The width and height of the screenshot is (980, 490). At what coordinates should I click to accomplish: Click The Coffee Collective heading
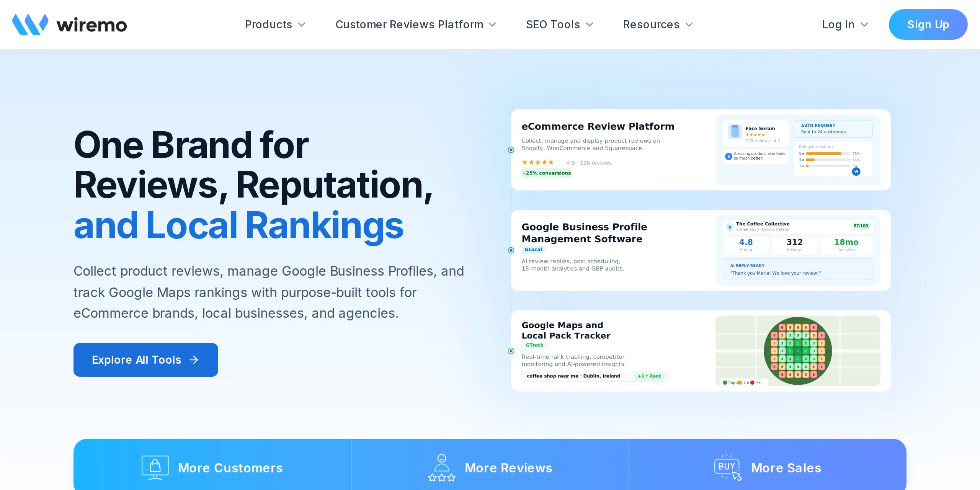click(x=763, y=224)
